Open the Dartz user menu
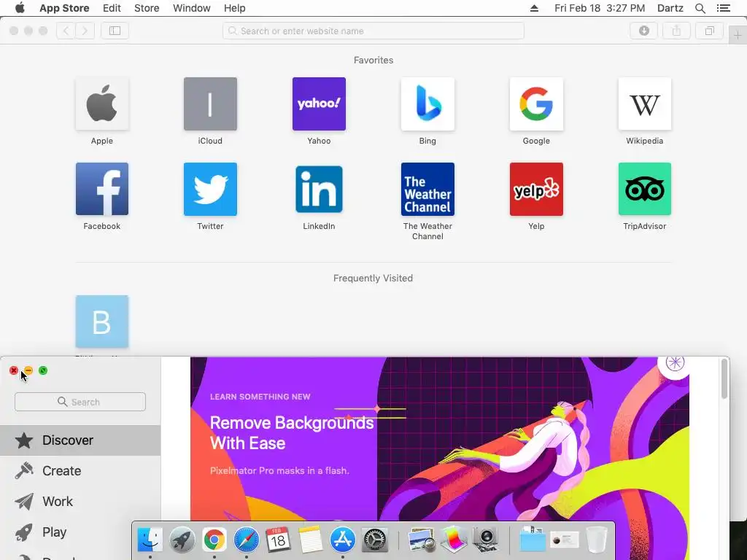747x560 pixels. point(670,8)
